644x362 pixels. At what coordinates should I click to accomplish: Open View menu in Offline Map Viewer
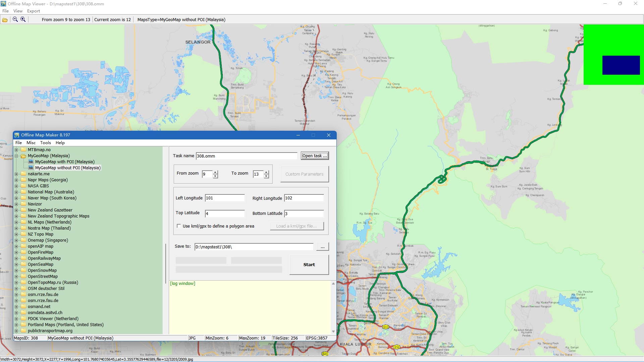pos(18,11)
